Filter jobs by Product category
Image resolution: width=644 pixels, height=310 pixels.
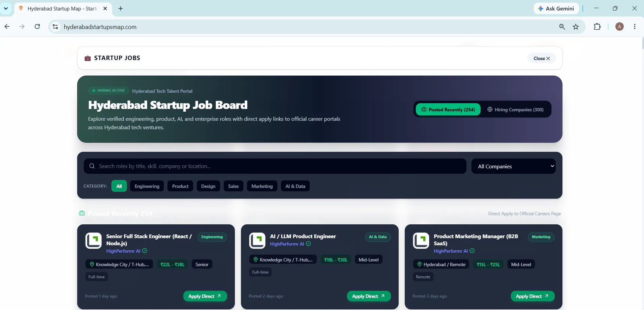[180, 186]
